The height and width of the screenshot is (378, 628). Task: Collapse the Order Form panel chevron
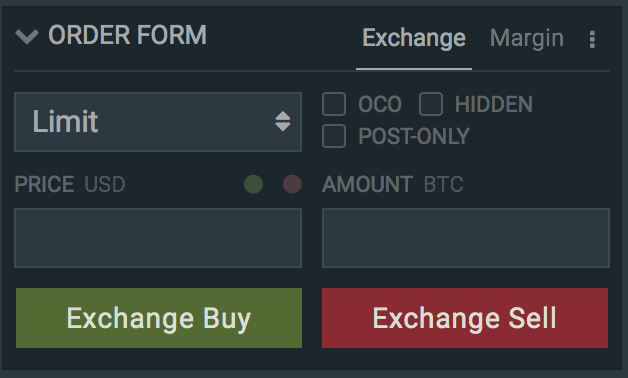tap(27, 36)
